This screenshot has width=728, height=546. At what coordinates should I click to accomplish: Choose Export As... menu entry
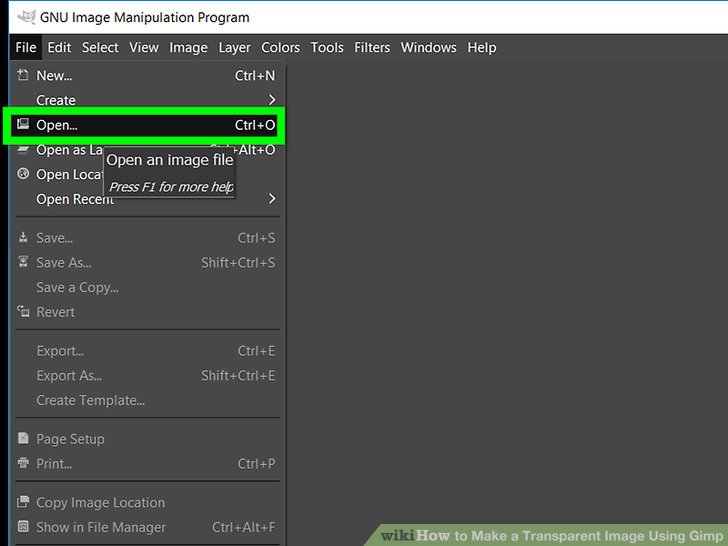click(x=146, y=375)
